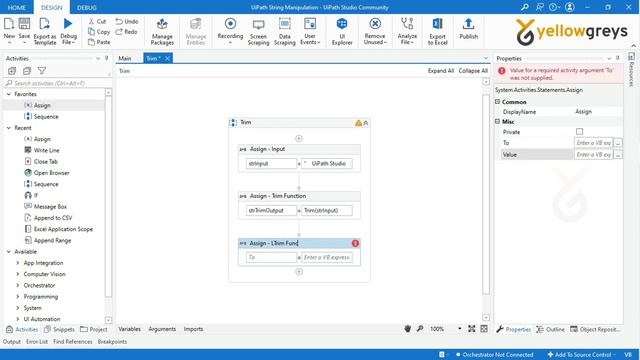Click the New file icon
This screenshot has width=640, height=360.
coord(9,24)
